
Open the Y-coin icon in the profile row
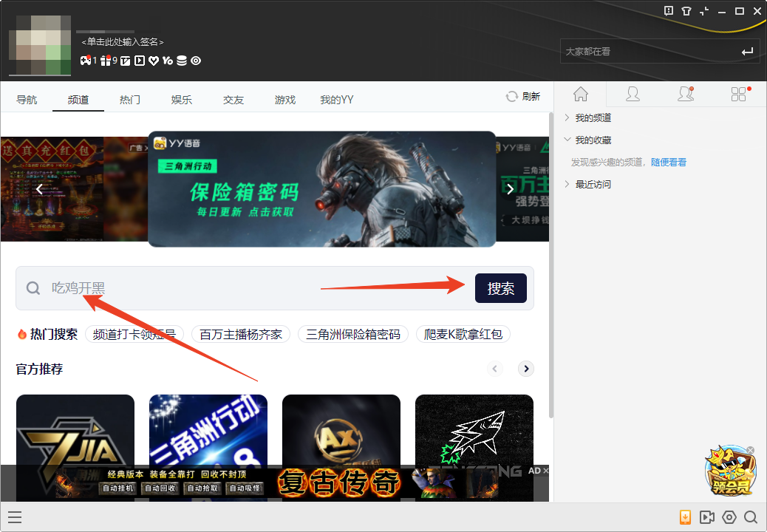click(168, 61)
